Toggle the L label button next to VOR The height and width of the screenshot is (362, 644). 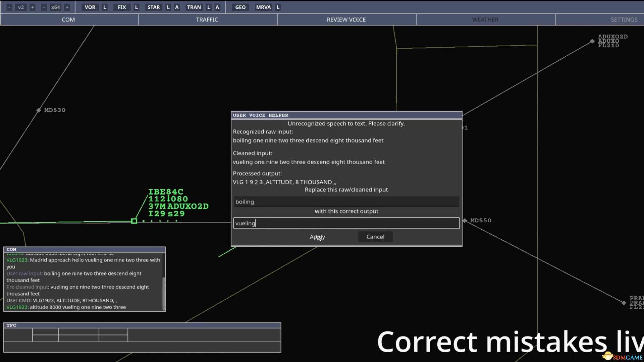(104, 7)
